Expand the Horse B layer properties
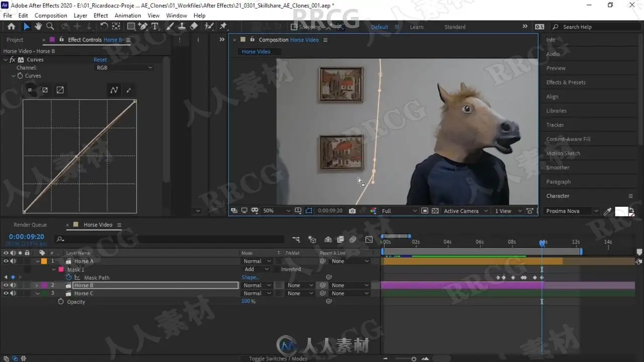Screen dimensions: 644x362 coord(37,286)
